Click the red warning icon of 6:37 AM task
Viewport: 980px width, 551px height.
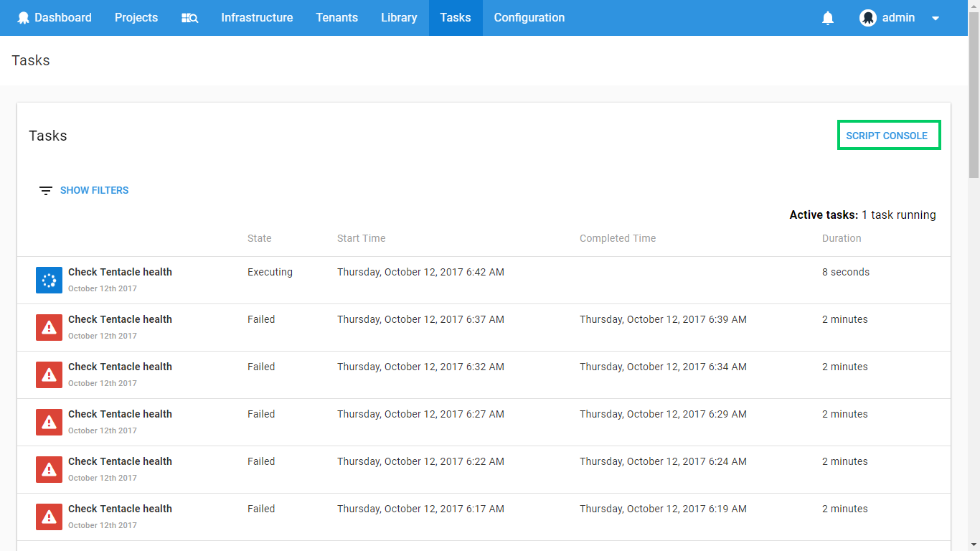click(49, 327)
